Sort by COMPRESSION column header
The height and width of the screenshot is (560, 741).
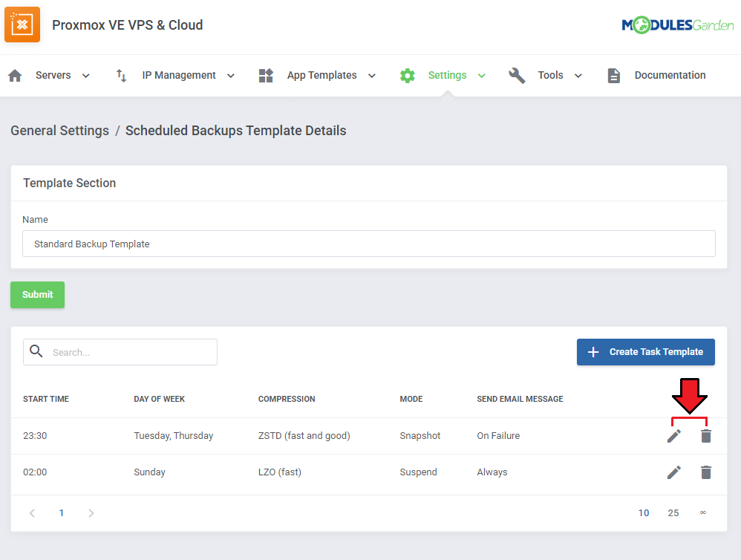pos(287,399)
